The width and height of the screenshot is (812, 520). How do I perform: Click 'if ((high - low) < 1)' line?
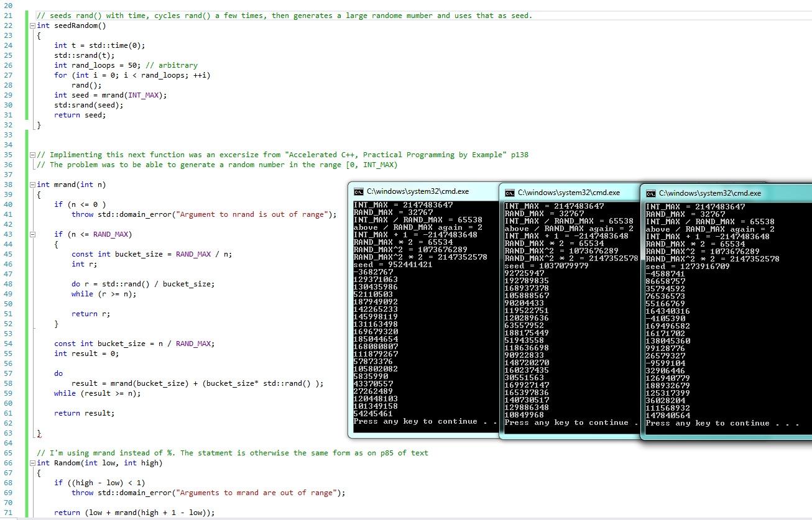tap(99, 483)
